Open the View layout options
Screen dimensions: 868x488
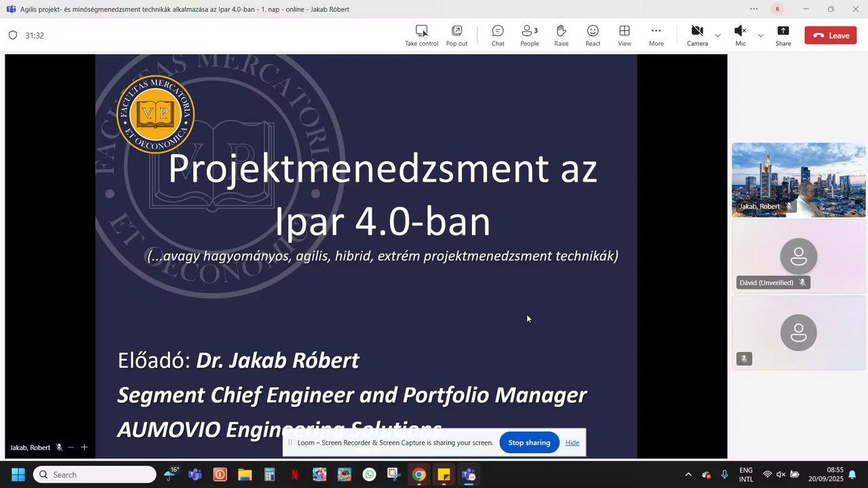click(625, 35)
